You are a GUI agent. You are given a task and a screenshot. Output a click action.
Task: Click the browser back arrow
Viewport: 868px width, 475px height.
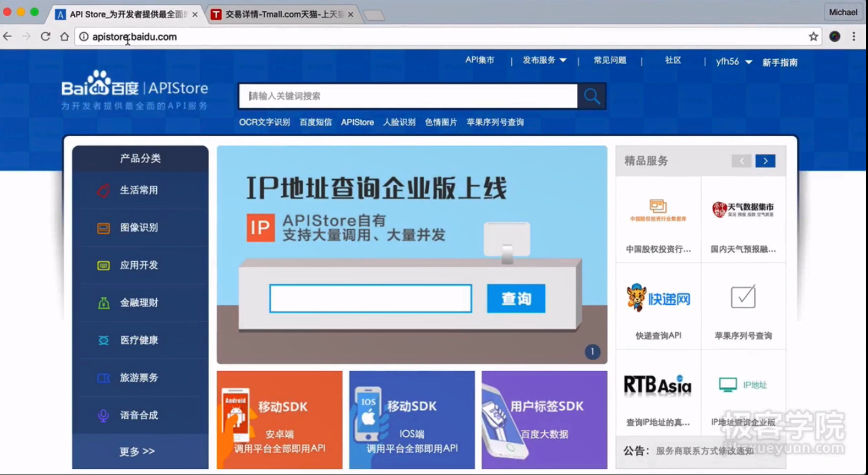8,36
